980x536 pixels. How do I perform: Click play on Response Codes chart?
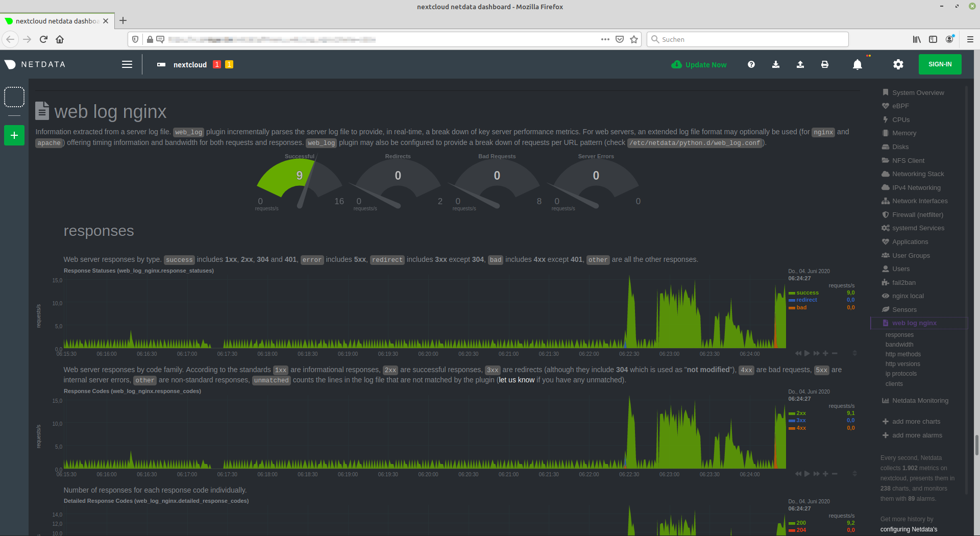pos(807,474)
